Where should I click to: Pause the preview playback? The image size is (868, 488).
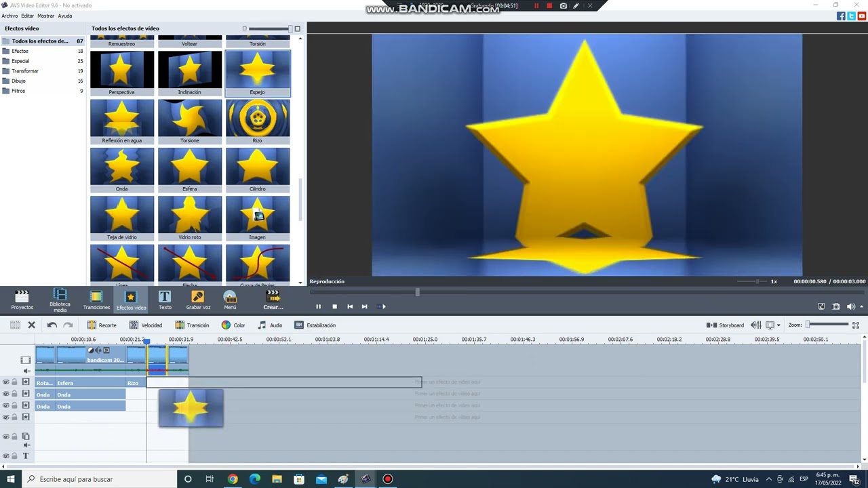point(318,306)
